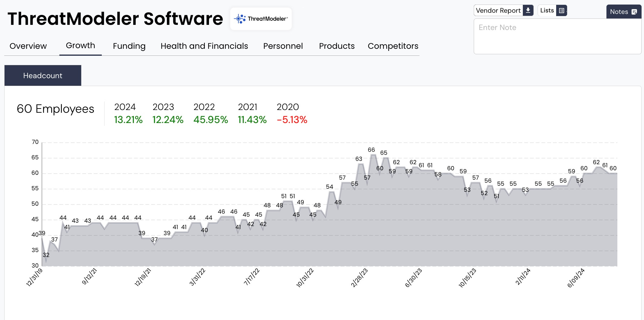The height and width of the screenshot is (320, 644).
Task: Click the 2021 growth value 11.43%
Action: (252, 120)
